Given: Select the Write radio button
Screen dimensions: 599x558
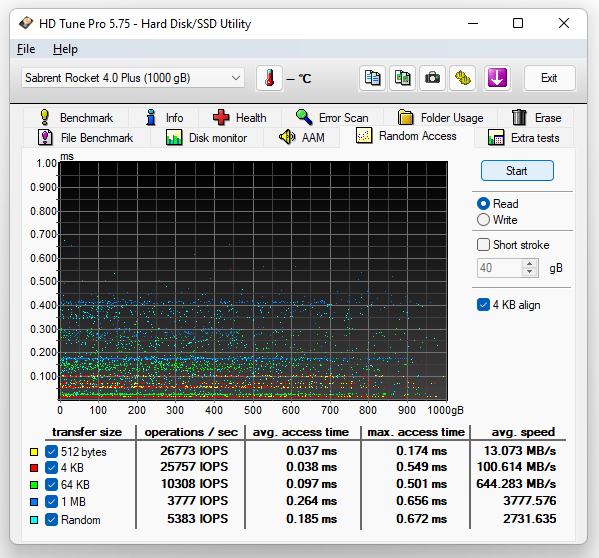Looking at the screenshot, I should pyautogui.click(x=483, y=220).
